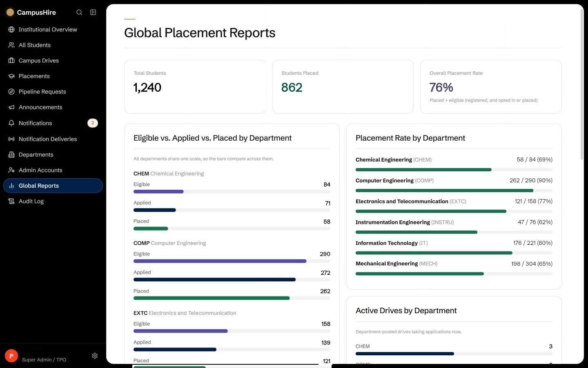Go to Admin Accounts
588x368 pixels.
(x=53, y=170)
